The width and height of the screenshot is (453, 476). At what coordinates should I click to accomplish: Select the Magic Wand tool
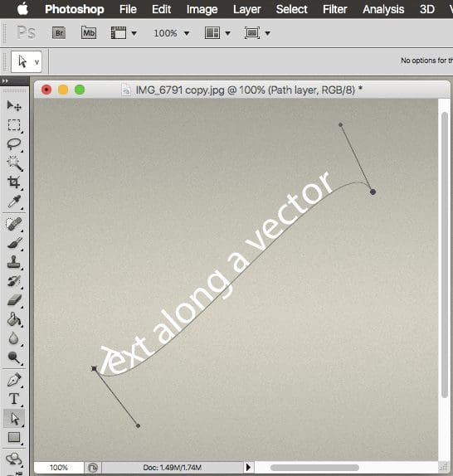click(x=14, y=163)
